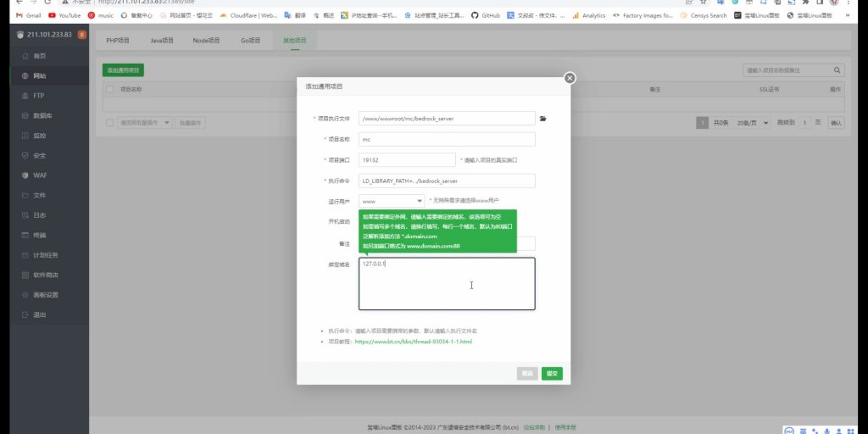Open the 数据库 database page in sidebar
Image resolution: width=868 pixels, height=434 pixels.
(x=42, y=115)
